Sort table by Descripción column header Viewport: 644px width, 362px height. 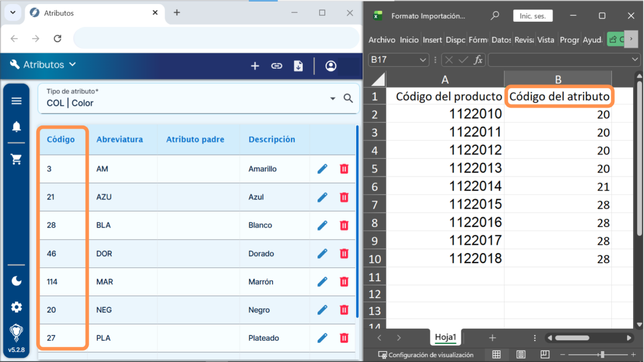coord(271,140)
